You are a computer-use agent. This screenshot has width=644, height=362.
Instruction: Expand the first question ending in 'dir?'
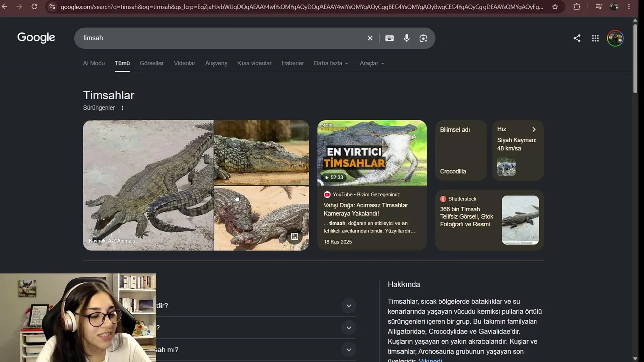pyautogui.click(x=348, y=306)
